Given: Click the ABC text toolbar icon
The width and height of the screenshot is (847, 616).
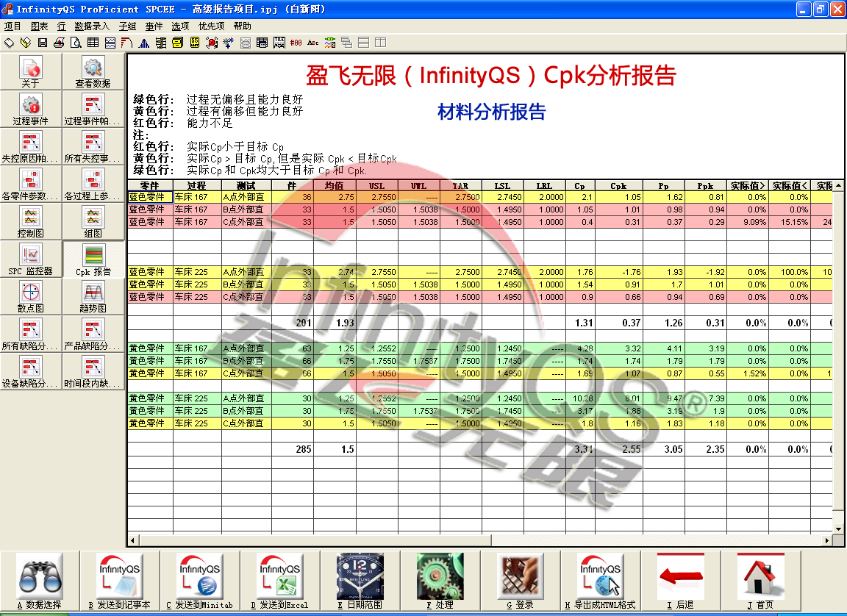Looking at the screenshot, I should coord(312,43).
